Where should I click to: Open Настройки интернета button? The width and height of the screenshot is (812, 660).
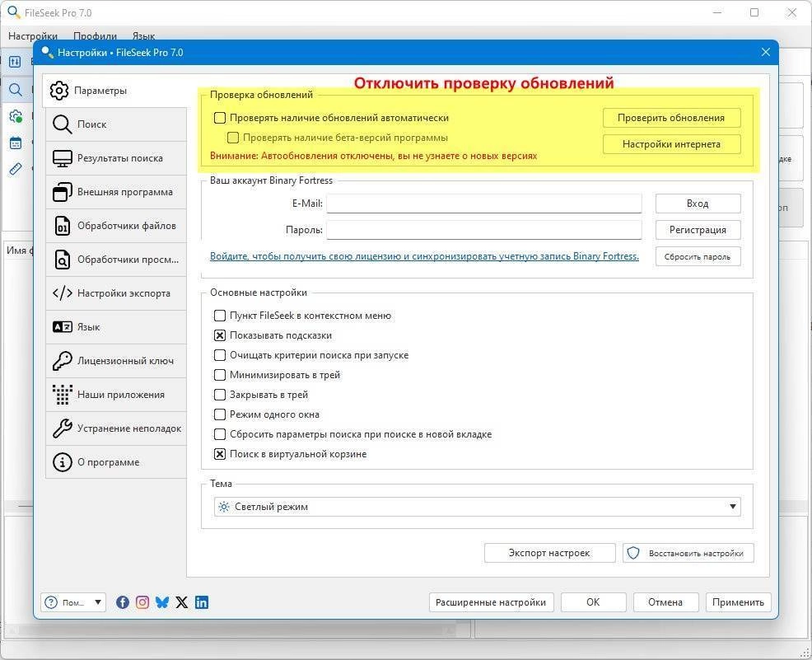[x=672, y=144]
